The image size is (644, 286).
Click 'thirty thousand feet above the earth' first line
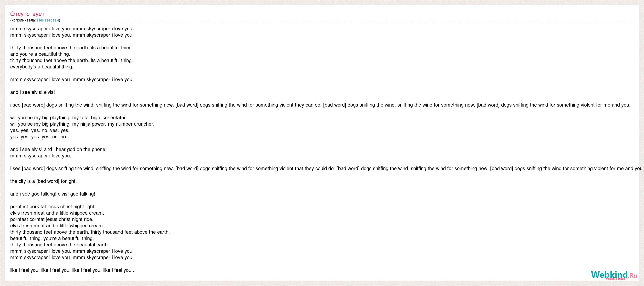tap(72, 48)
